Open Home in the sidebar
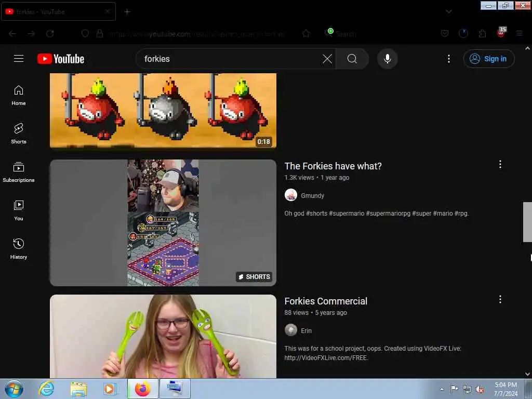This screenshot has width=532, height=399. 19,96
